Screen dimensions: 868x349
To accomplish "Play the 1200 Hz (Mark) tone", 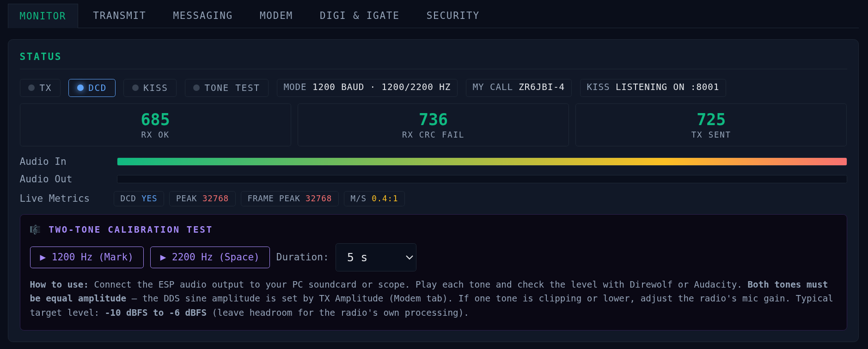I will click(87, 257).
